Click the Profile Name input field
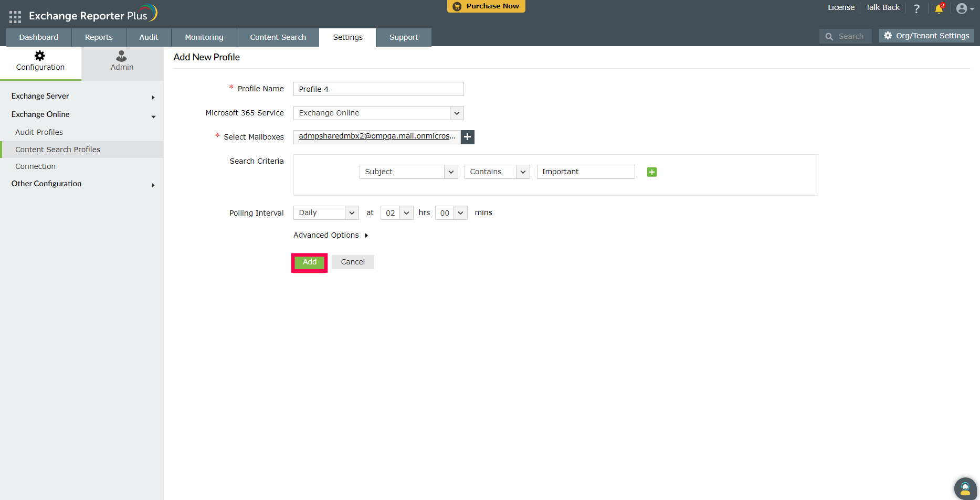Screen dimensions: 980x500 pos(378,89)
